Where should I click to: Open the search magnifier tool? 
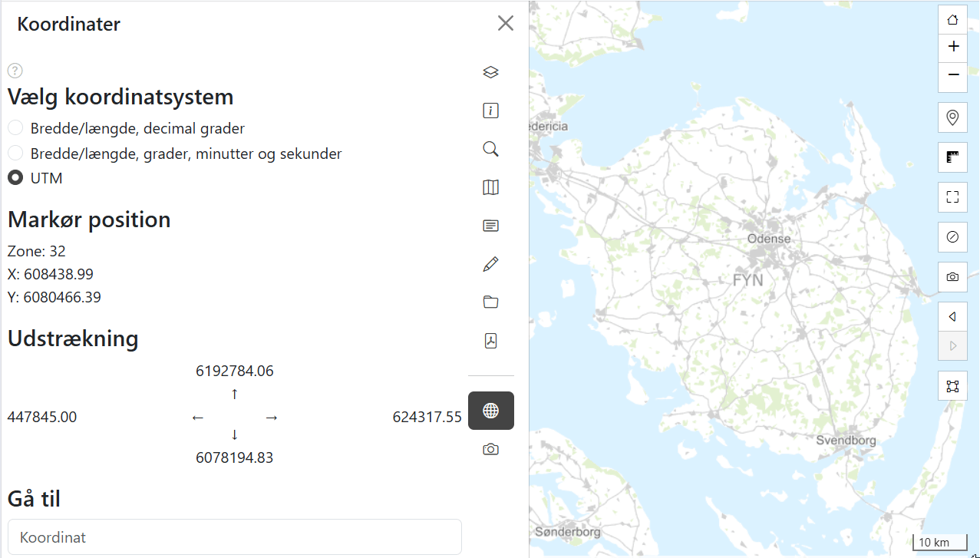[491, 149]
